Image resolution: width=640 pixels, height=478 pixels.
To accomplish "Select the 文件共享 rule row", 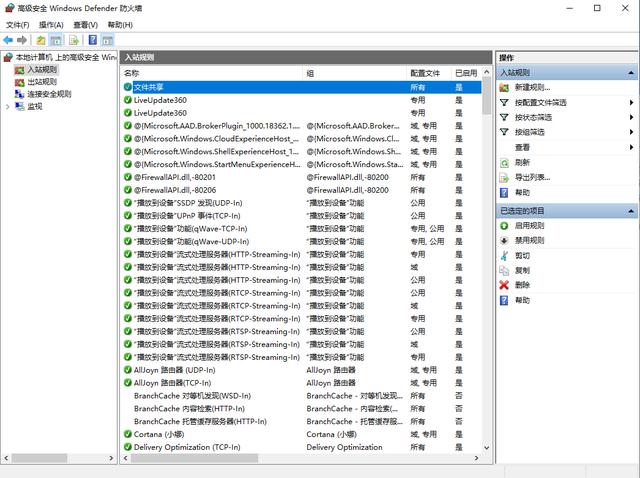I will tap(302, 87).
